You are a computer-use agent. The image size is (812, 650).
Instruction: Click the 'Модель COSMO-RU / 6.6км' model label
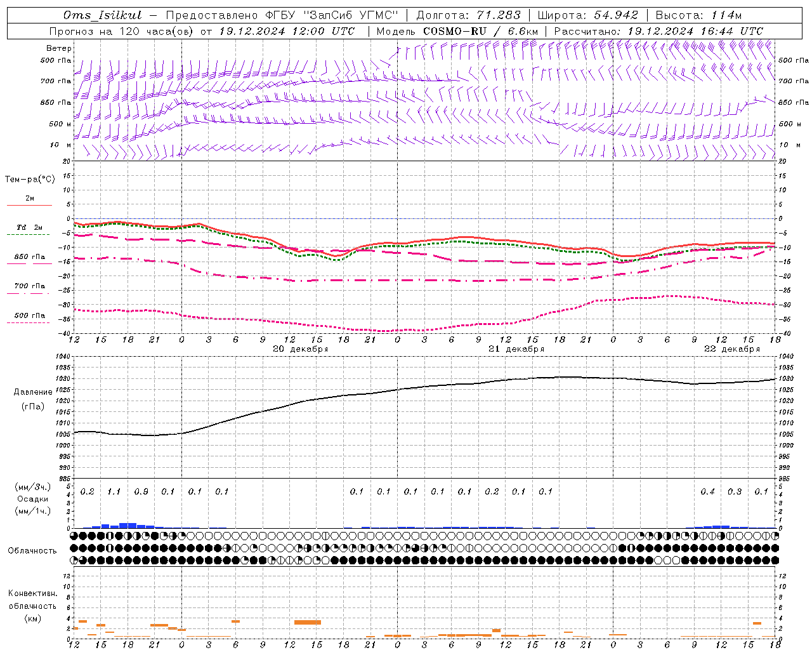pyautogui.click(x=457, y=31)
